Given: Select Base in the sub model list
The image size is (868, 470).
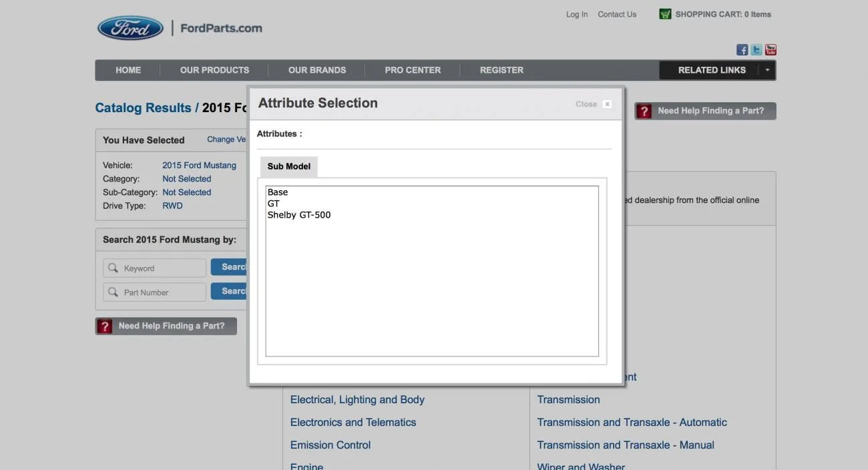Looking at the screenshot, I should click(x=278, y=192).
